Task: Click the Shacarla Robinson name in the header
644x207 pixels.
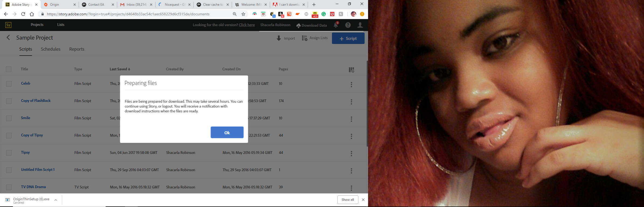Action: (275, 25)
